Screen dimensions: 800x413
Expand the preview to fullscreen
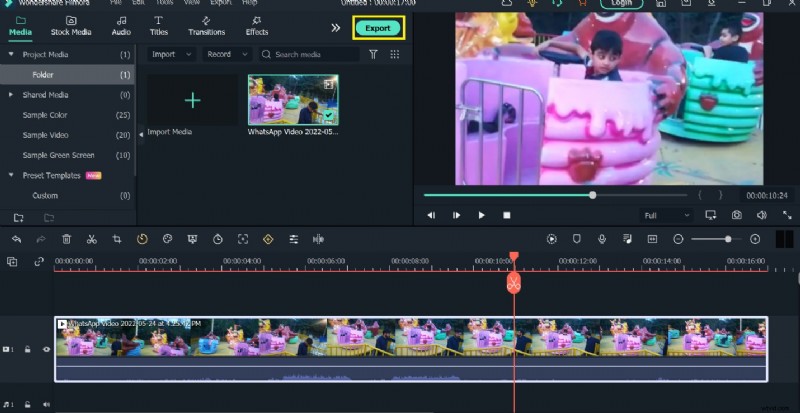point(787,215)
